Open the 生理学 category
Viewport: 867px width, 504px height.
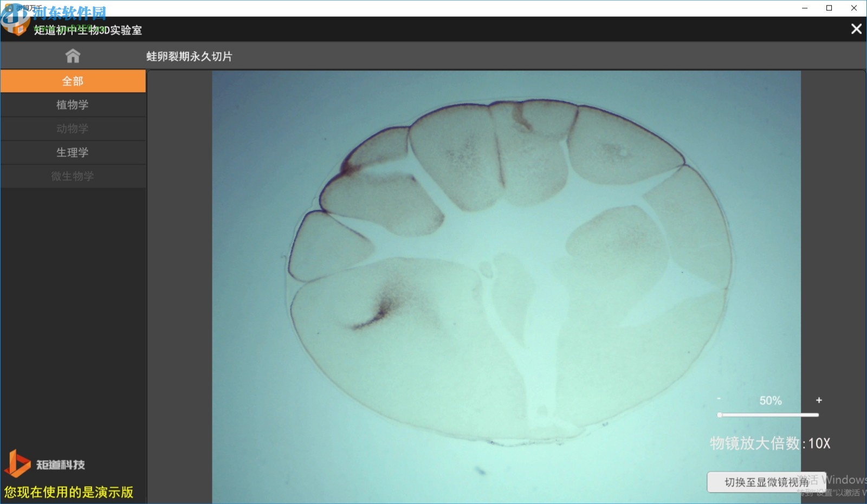[x=73, y=152]
